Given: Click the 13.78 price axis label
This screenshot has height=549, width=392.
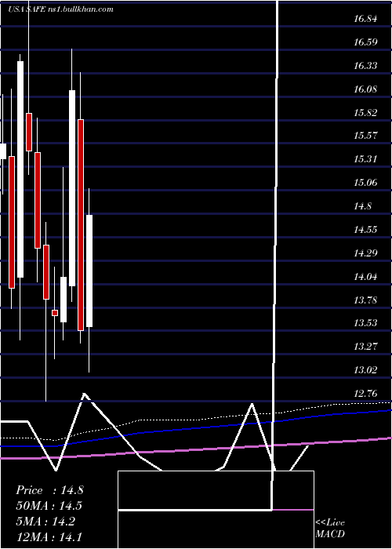Looking at the screenshot, I should [365, 300].
